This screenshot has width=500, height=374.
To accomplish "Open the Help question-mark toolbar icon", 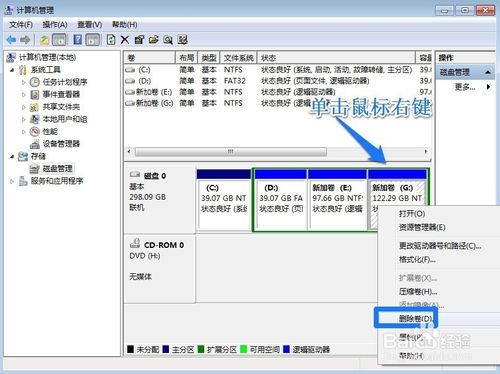I will click(x=78, y=40).
